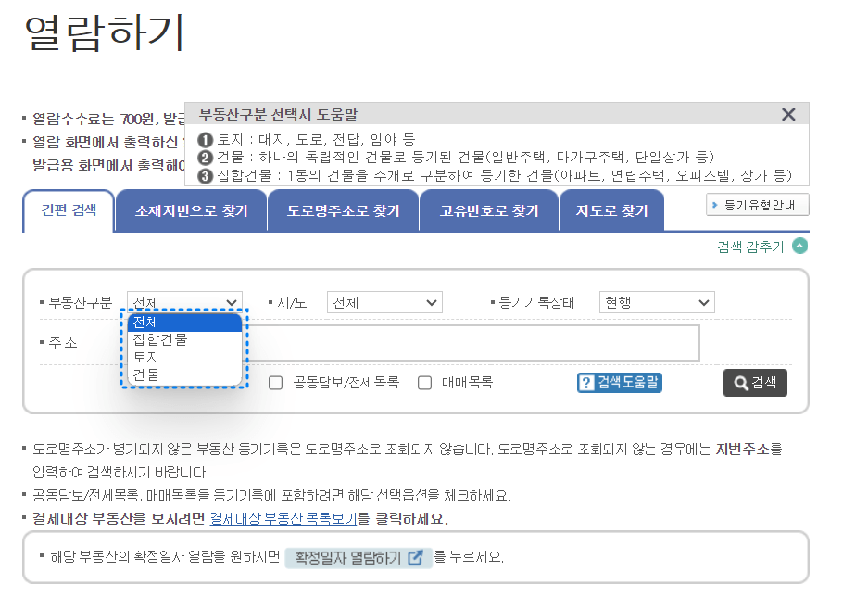868x609 pixels.
Task: Switch to the 지도로 찾기 tab
Action: pos(611,210)
